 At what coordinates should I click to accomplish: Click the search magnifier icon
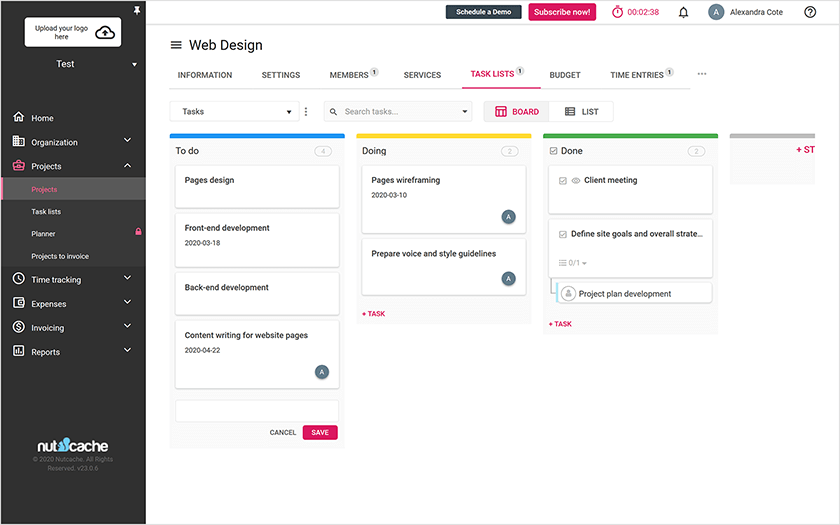coord(333,111)
